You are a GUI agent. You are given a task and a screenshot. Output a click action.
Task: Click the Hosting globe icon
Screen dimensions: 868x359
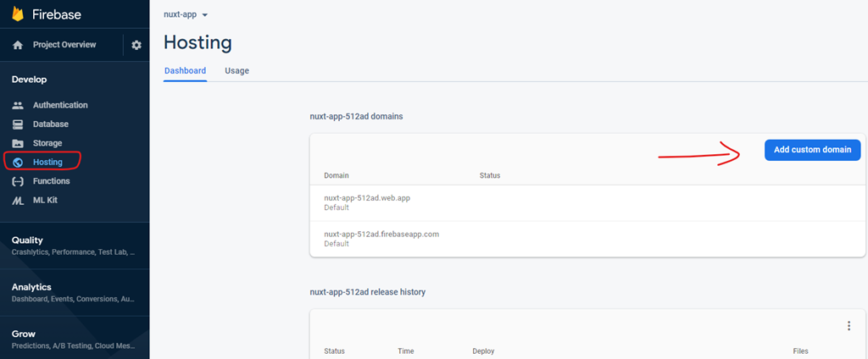click(x=18, y=162)
